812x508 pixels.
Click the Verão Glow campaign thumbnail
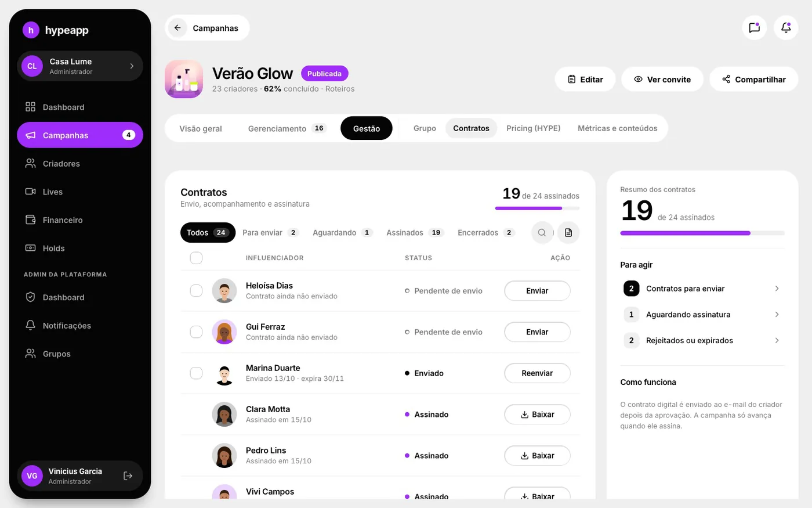click(184, 79)
